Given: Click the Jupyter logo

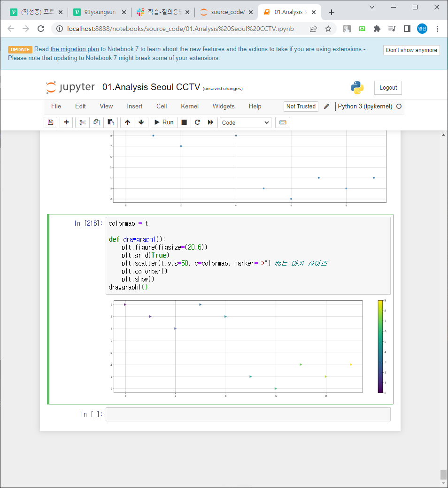Looking at the screenshot, I should [x=70, y=87].
